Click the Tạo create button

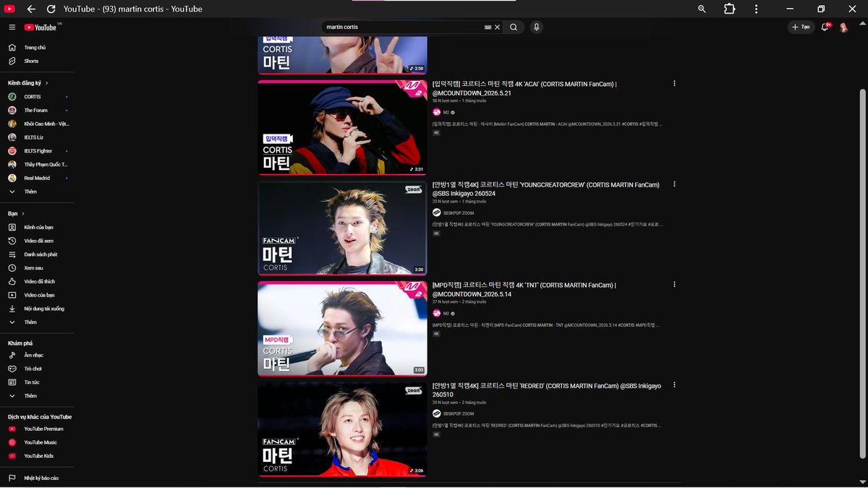click(801, 27)
